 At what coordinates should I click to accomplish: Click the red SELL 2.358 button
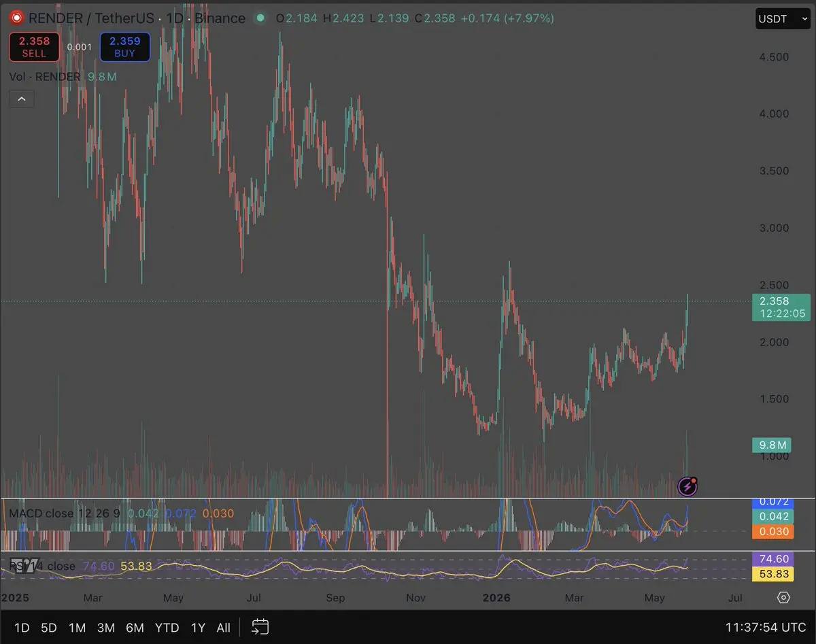point(34,47)
